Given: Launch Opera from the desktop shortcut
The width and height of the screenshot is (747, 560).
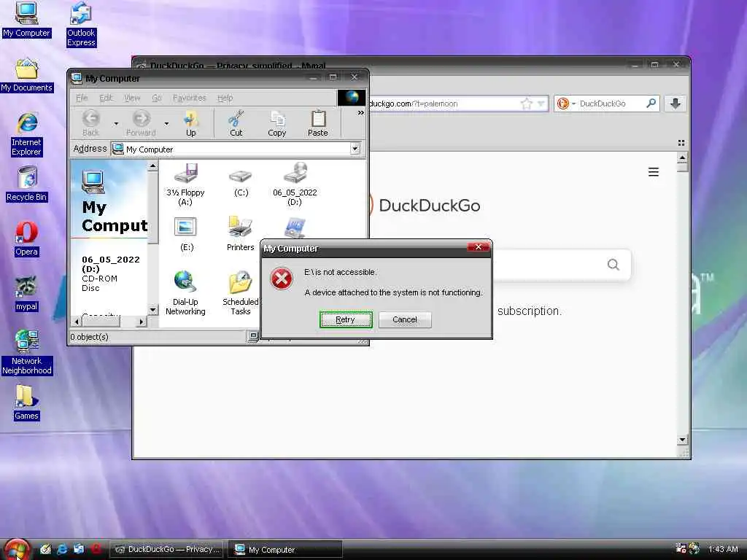Looking at the screenshot, I should click(26, 239).
